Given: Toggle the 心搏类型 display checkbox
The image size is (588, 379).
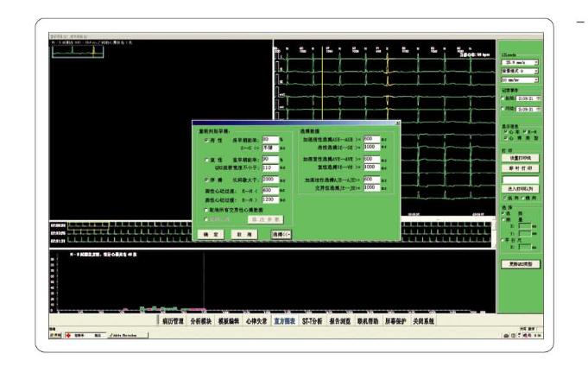Looking at the screenshot, I should pos(506,138).
